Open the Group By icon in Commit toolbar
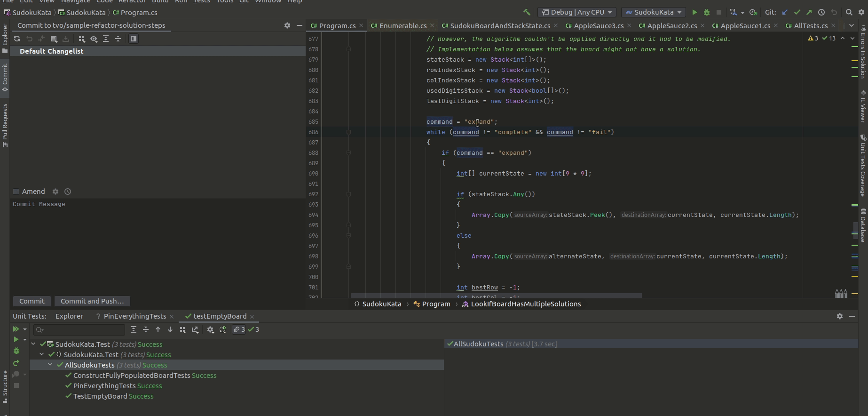The width and height of the screenshot is (868, 416). tap(81, 39)
